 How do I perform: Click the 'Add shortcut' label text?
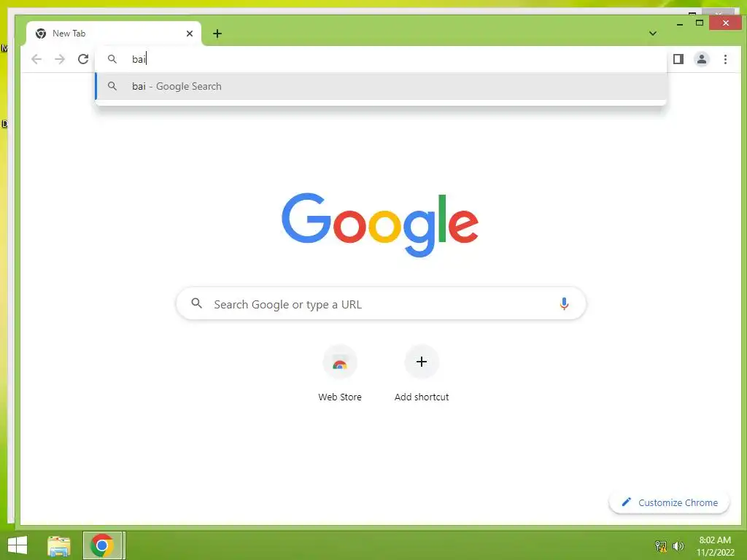(422, 397)
